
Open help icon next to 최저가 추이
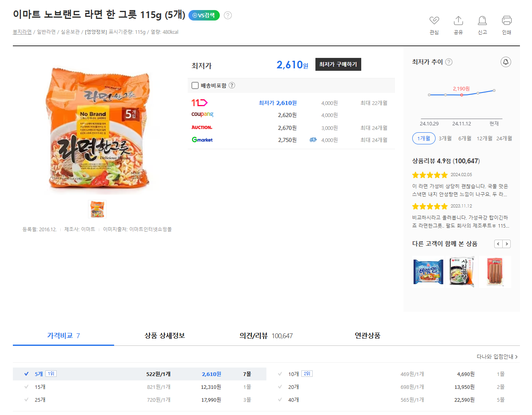(x=449, y=62)
